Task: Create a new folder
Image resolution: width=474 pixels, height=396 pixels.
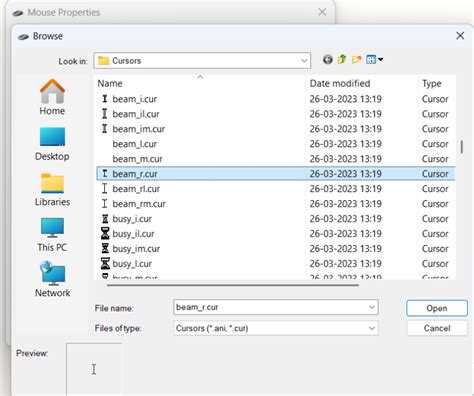Action: tap(356, 60)
